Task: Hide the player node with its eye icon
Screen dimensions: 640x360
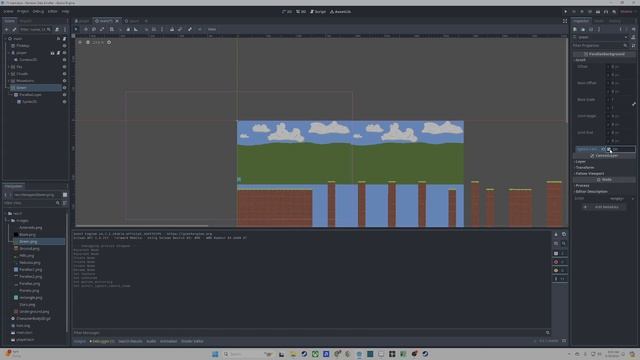Action: tap(64, 53)
